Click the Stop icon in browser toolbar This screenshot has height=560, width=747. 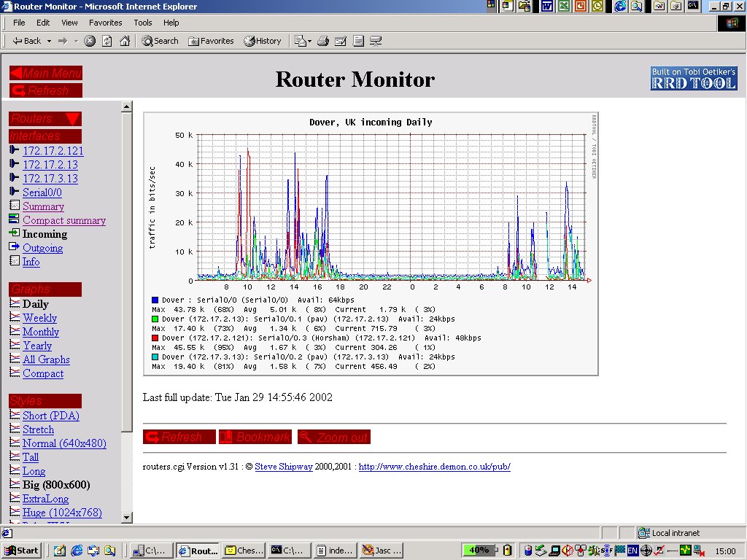point(90,41)
